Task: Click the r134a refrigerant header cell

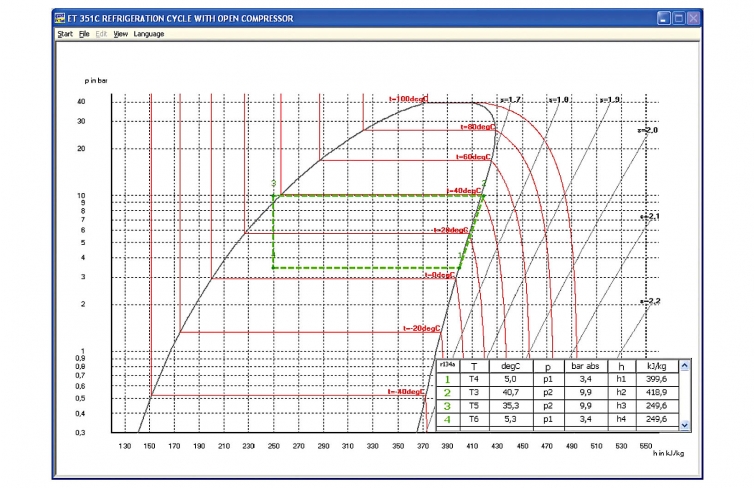Action: pos(448,365)
